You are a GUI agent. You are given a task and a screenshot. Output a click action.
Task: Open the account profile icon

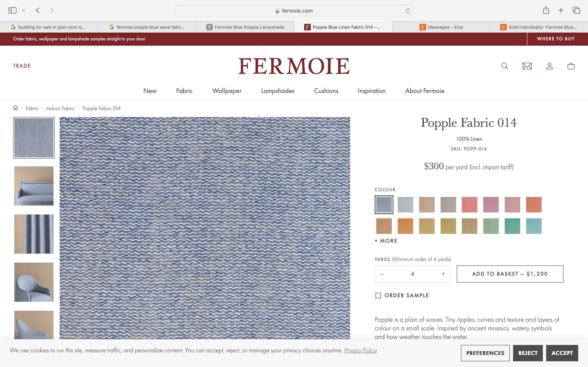click(x=549, y=66)
